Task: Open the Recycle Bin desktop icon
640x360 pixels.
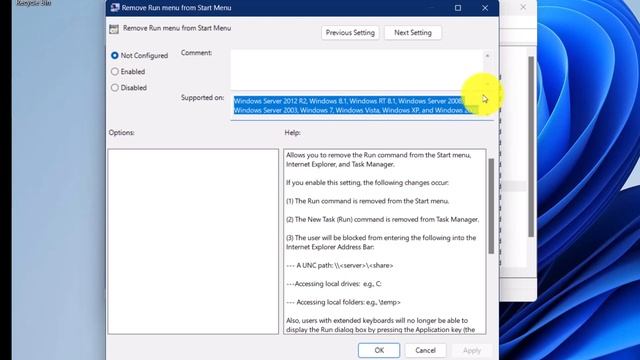Action: pos(33,3)
